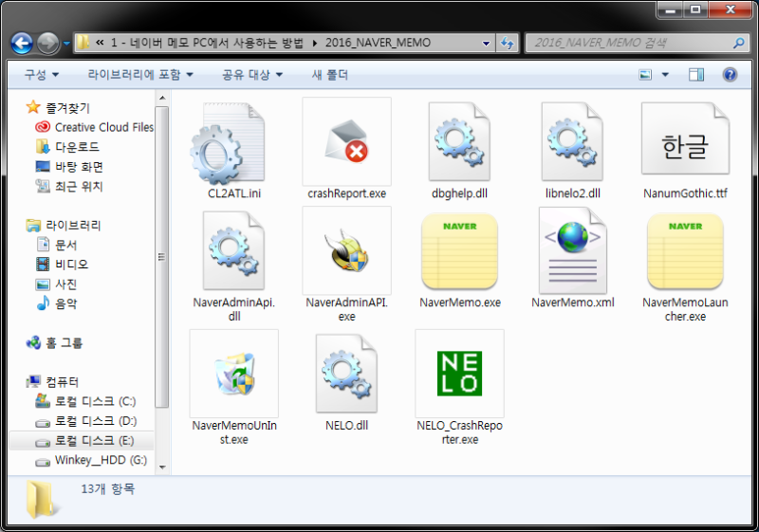Select the libnelo2.dll file icon
Image resolution: width=759 pixels, height=532 pixels.
click(572, 141)
